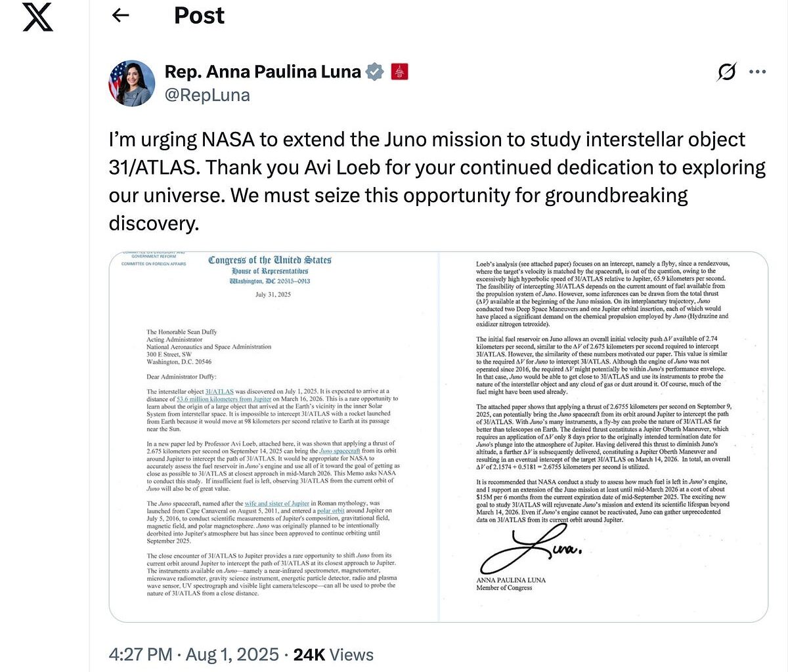
Task: Click the "Juno spacecraft" link in the letter
Action: point(339,451)
